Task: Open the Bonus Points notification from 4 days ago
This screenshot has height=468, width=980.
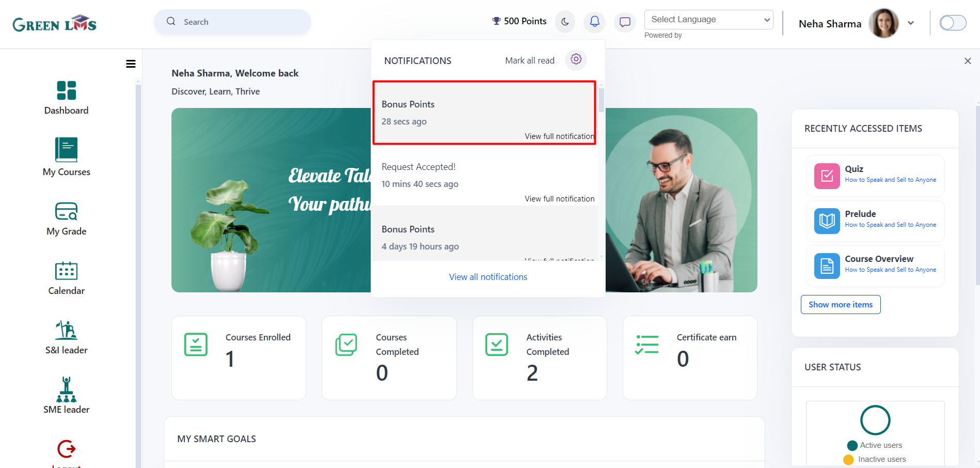Action: (484, 233)
